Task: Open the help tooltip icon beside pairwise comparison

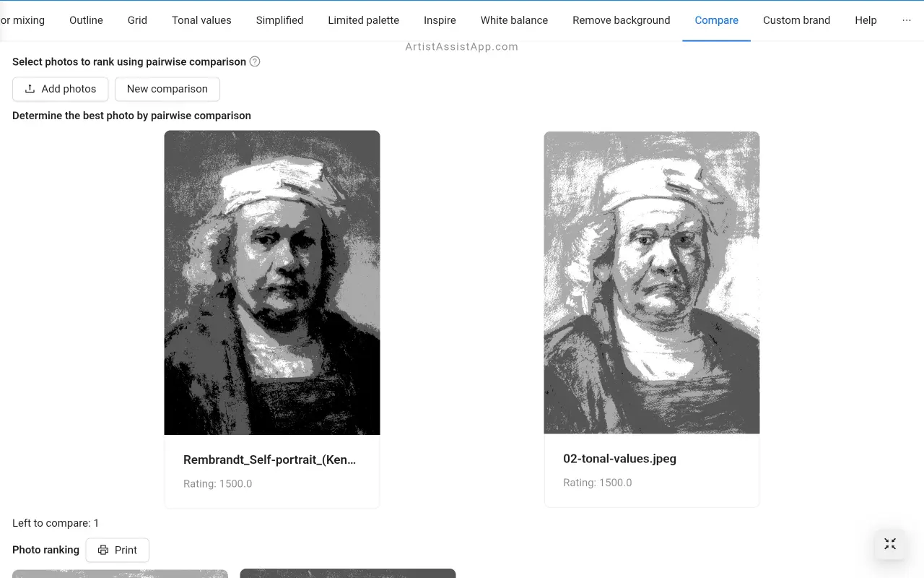Action: point(255,61)
